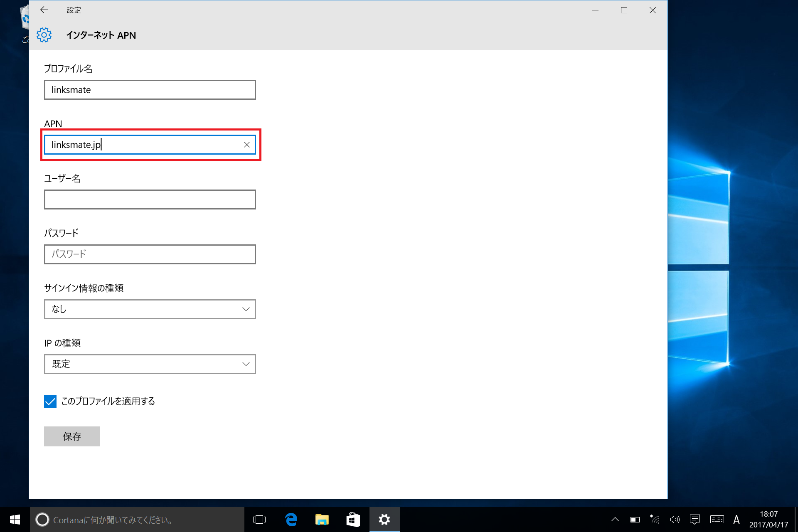
Task: Minimize the Settings window
Action: click(595, 10)
